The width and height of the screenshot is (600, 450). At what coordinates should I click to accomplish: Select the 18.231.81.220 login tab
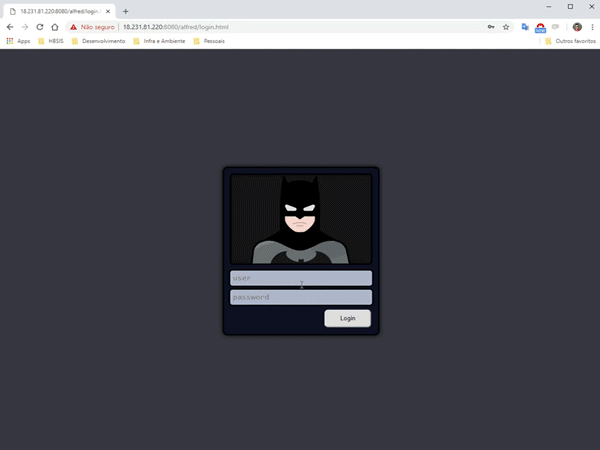click(x=59, y=11)
